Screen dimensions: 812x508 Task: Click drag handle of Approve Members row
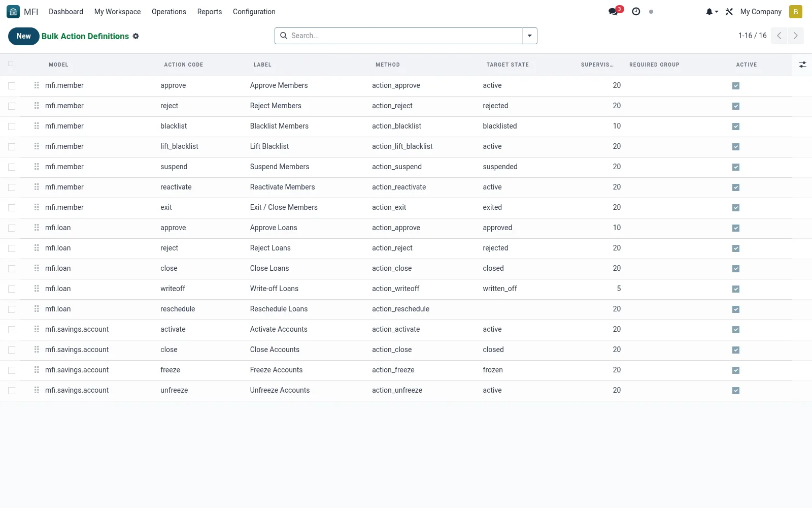click(x=37, y=85)
